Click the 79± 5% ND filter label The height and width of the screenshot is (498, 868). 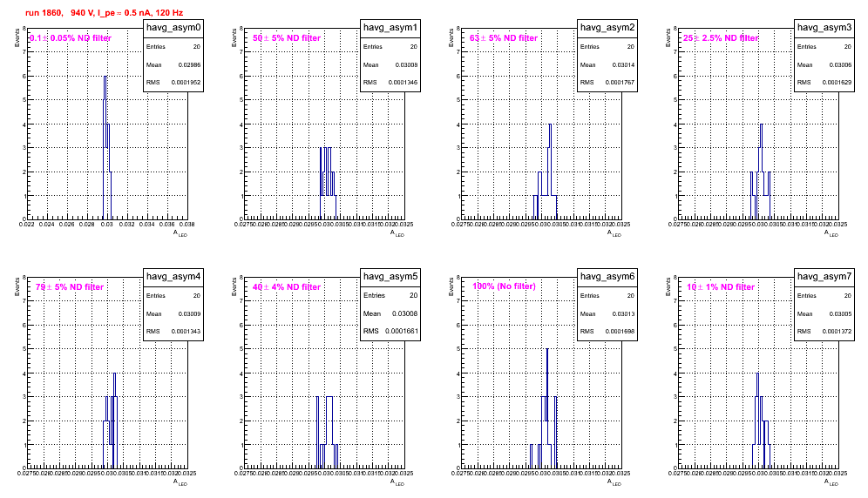(70, 287)
